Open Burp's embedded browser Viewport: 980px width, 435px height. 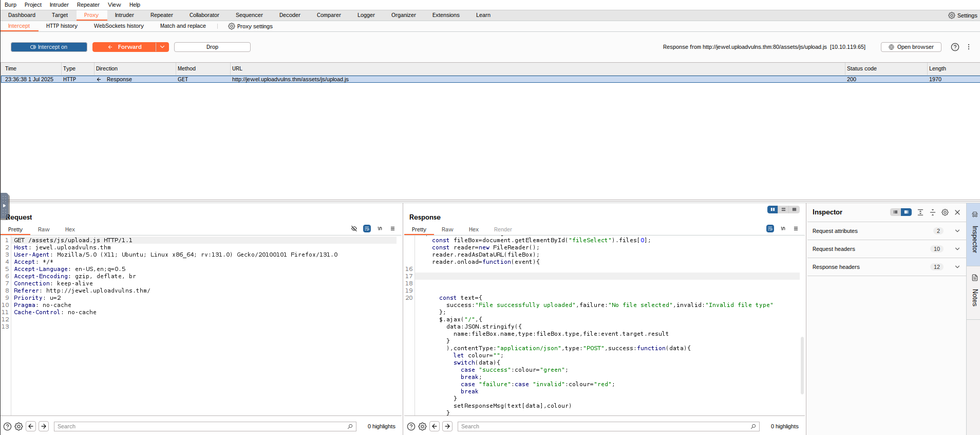[911, 47]
